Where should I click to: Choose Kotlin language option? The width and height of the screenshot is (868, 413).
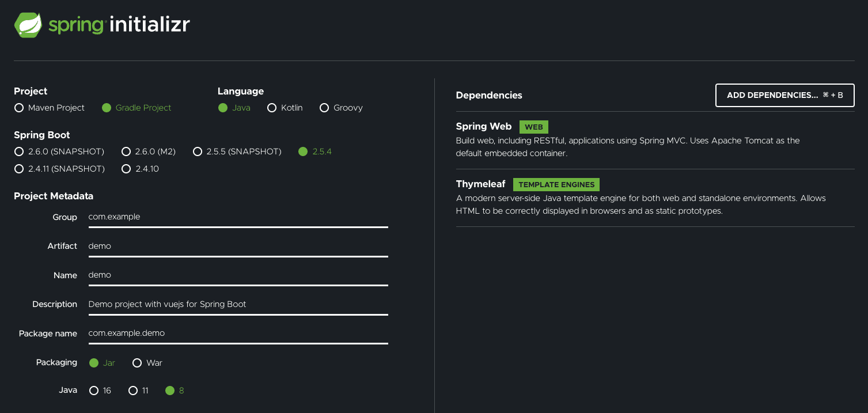point(285,108)
